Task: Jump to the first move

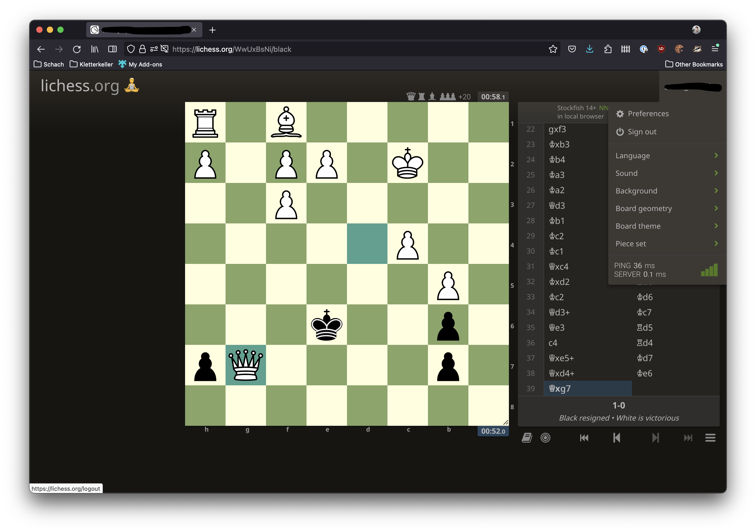Action: [584, 438]
